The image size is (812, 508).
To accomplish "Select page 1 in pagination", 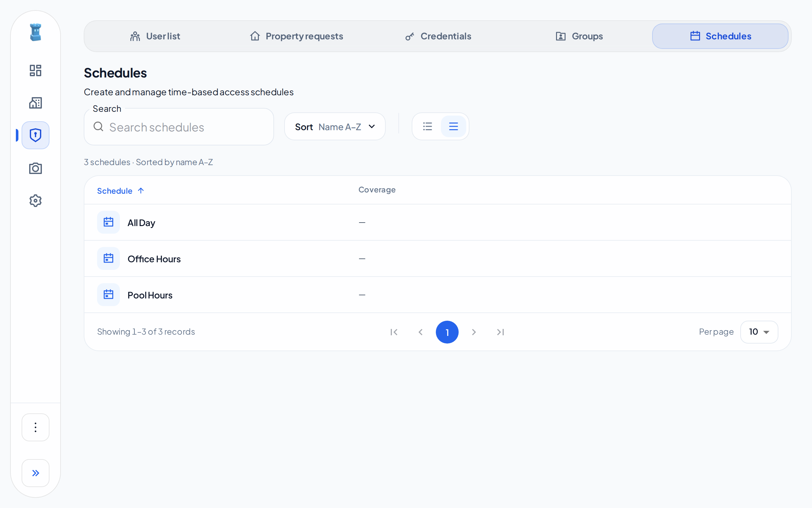I will [x=447, y=332].
